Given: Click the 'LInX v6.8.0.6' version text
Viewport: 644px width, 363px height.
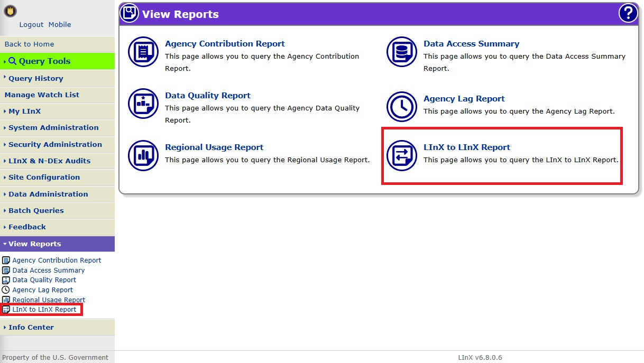Looking at the screenshot, I should click(480, 358).
